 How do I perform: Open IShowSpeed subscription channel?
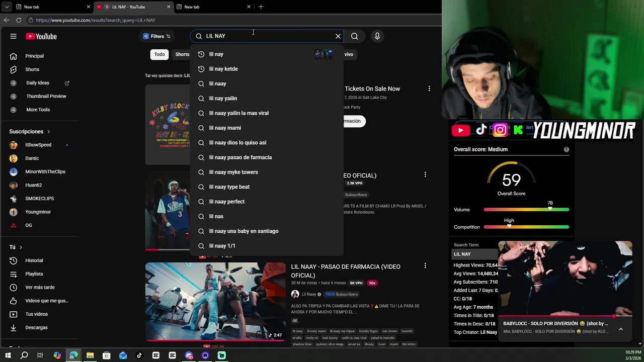tap(39, 145)
